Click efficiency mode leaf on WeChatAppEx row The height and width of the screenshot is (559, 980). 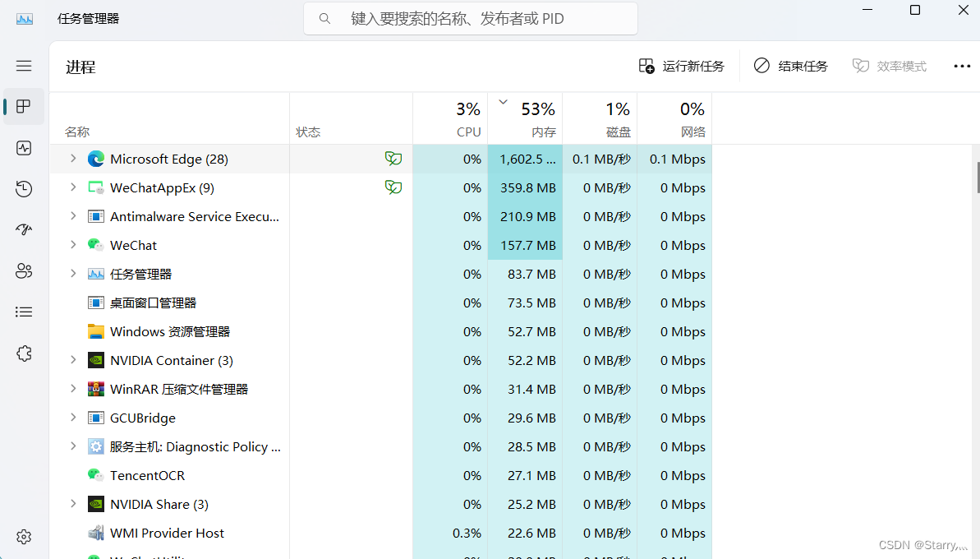point(393,187)
